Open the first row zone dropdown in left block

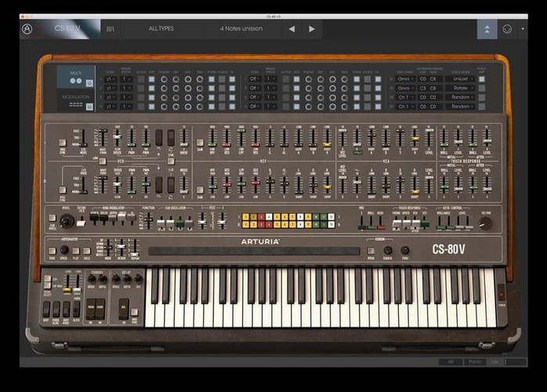click(110, 79)
